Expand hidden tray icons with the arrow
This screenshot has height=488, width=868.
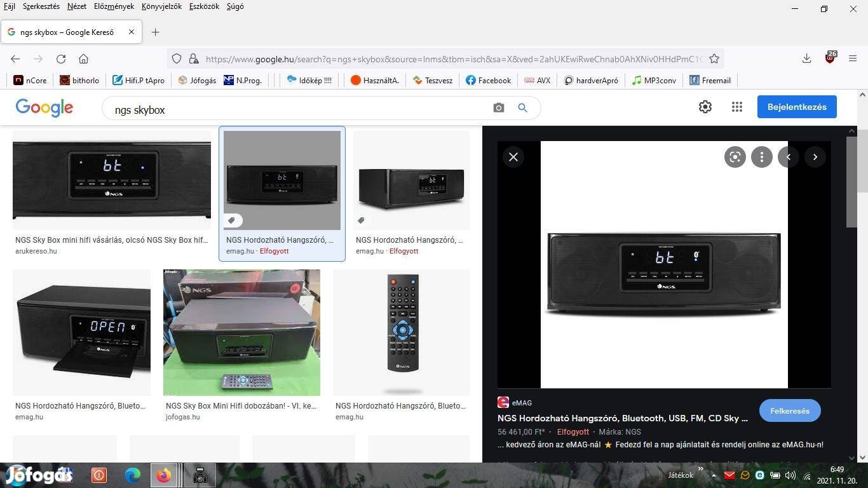[714, 475]
